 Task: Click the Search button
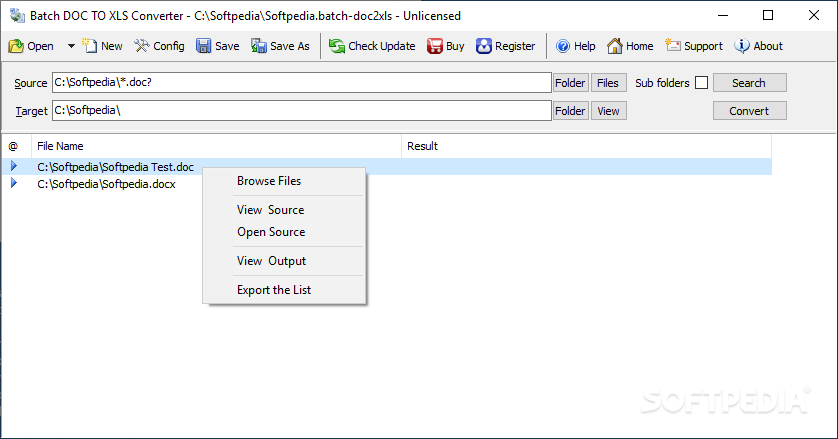749,83
